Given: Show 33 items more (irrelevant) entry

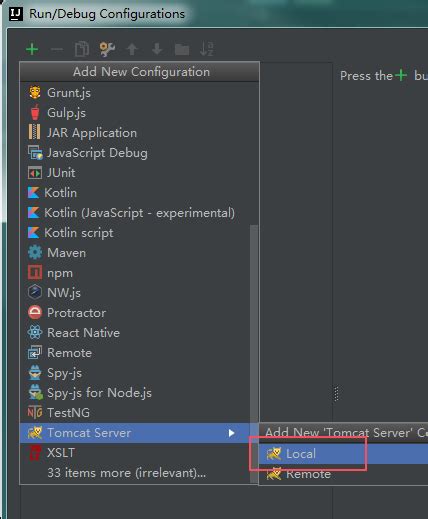Looking at the screenshot, I should [126, 473].
